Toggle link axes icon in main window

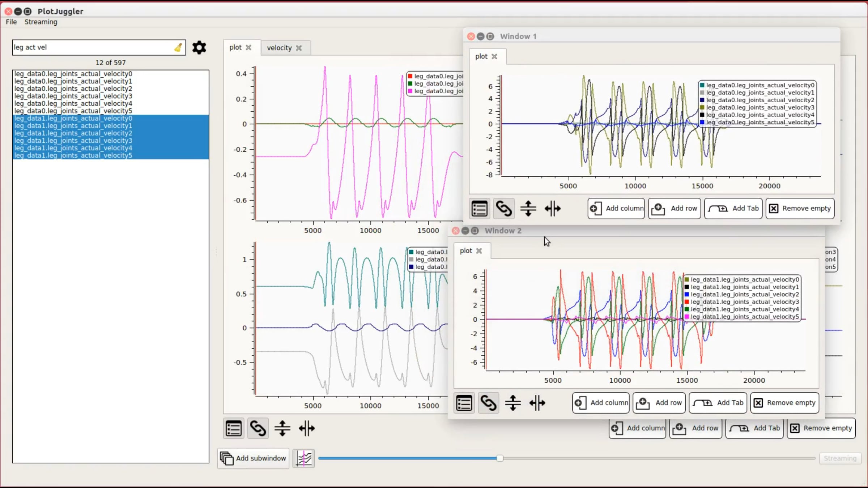coord(258,429)
